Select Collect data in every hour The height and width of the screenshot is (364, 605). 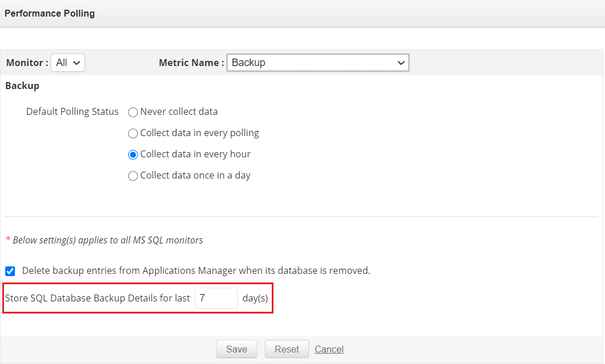point(133,154)
